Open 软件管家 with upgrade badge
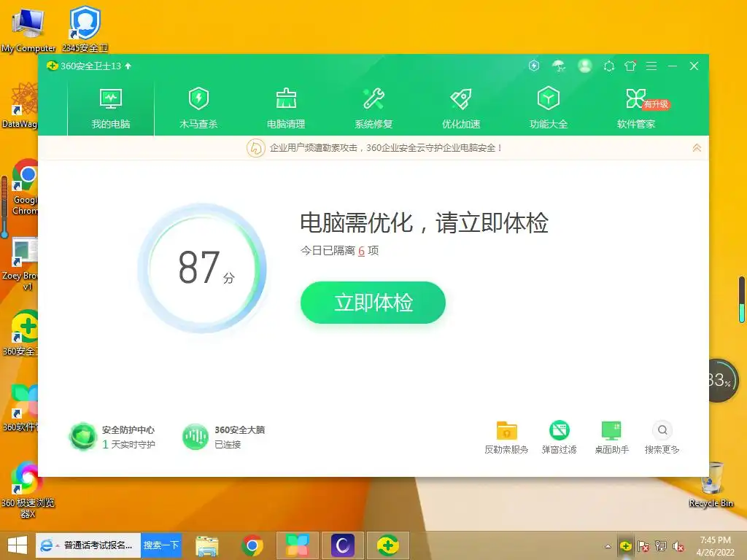This screenshot has width=747, height=560. point(636,109)
